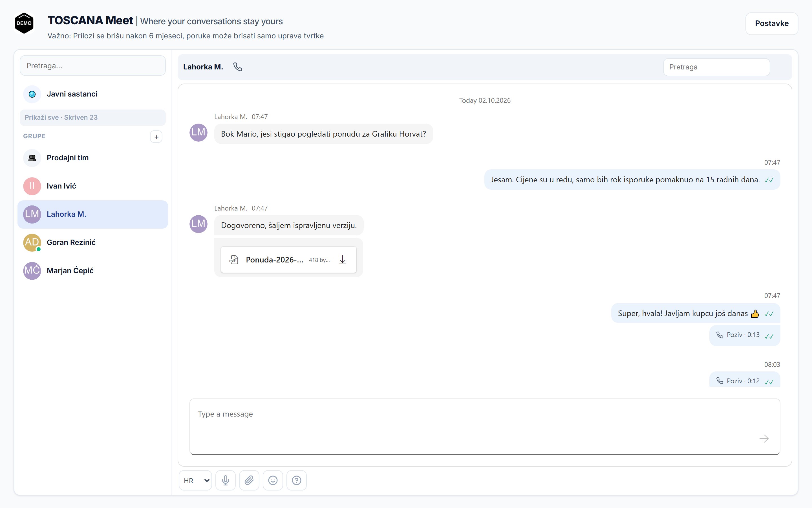Image resolution: width=812 pixels, height=508 pixels.
Task: Click into the Type a message box
Action: click(484, 427)
